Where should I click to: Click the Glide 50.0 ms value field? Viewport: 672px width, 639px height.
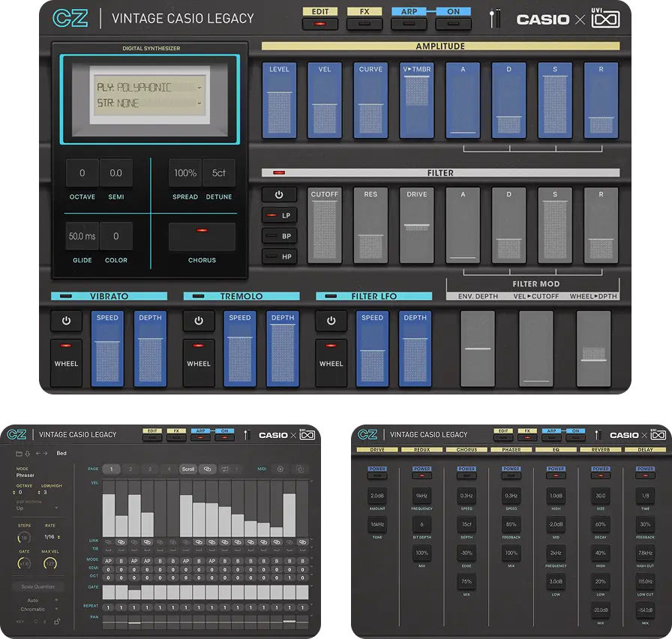click(82, 236)
